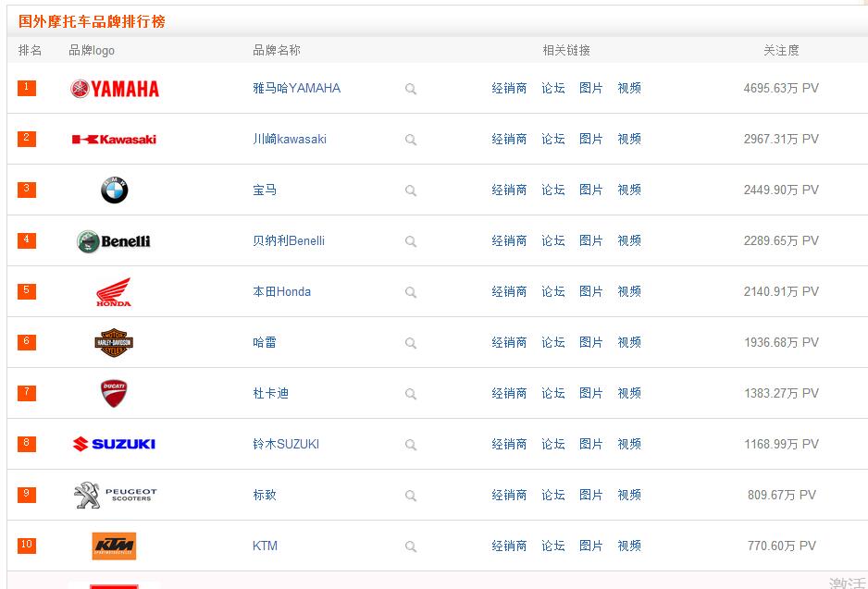Click the search magnifier in the SUZUKI row
Screen dimensions: 868x589
pos(410,445)
